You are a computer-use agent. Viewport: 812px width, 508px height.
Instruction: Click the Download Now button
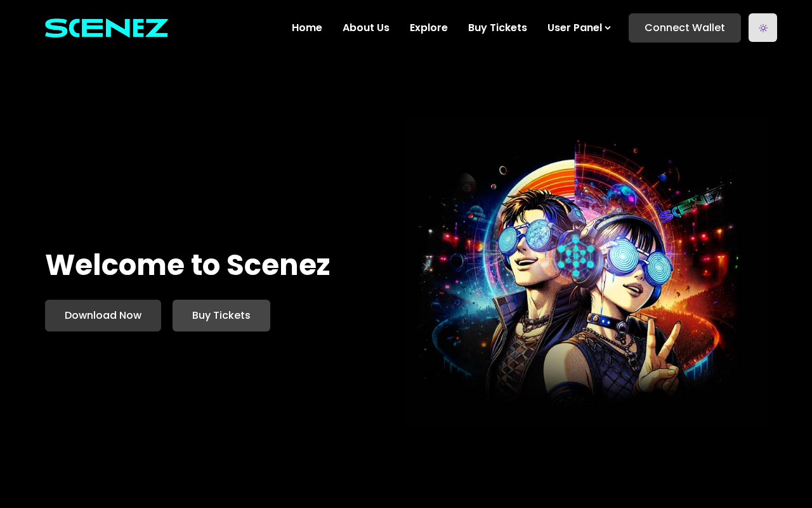103,316
